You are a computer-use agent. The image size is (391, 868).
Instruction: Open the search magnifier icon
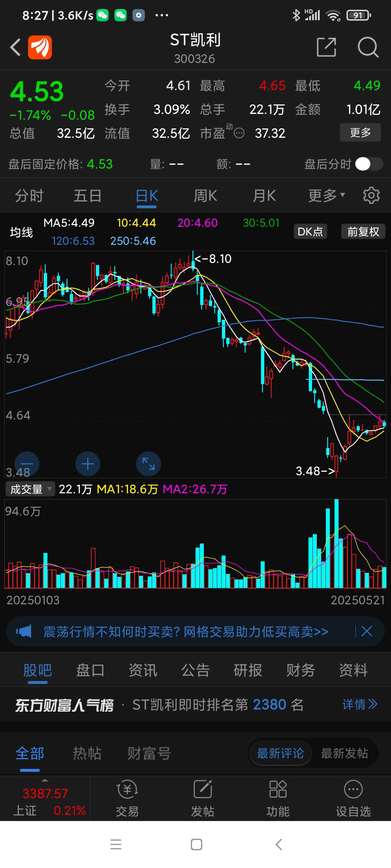click(x=368, y=47)
